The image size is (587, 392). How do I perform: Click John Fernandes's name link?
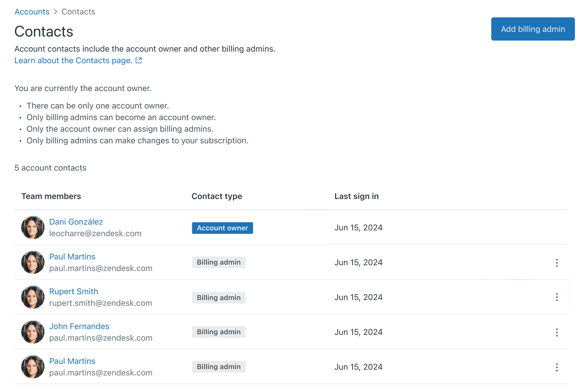coord(79,326)
